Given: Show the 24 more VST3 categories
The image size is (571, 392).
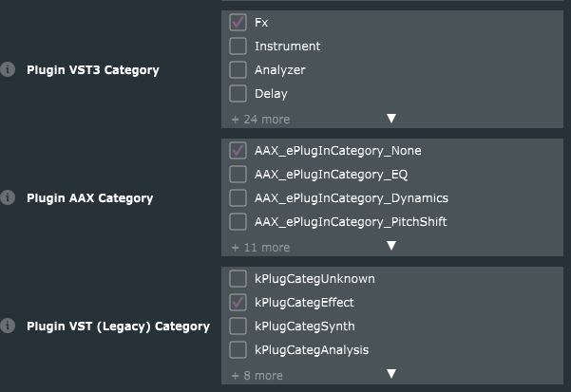Looking at the screenshot, I should click(260, 120).
